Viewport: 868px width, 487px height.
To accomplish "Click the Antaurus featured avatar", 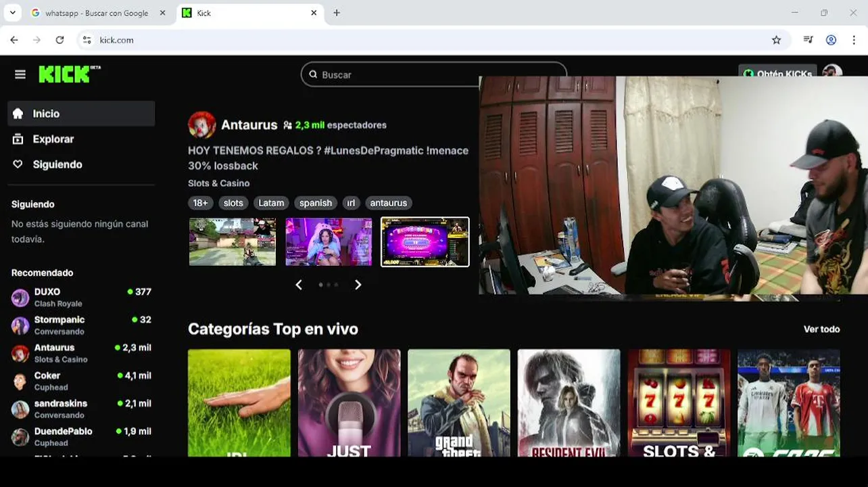I will click(x=201, y=125).
